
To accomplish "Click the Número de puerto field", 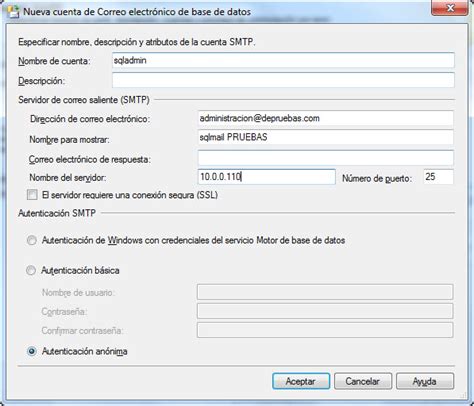I will point(438,177).
